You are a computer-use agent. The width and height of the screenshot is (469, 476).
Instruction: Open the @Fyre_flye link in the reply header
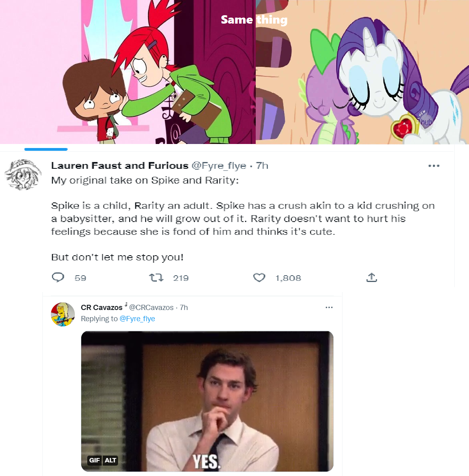[138, 319]
